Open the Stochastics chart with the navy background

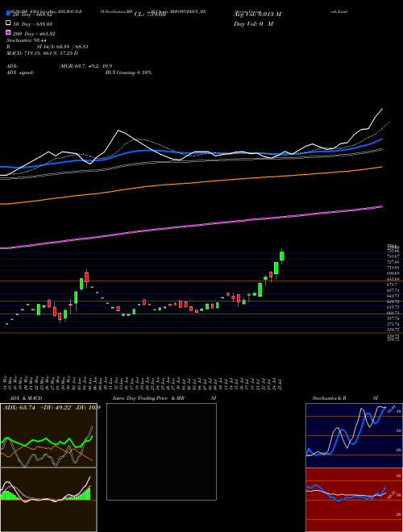click(354, 435)
